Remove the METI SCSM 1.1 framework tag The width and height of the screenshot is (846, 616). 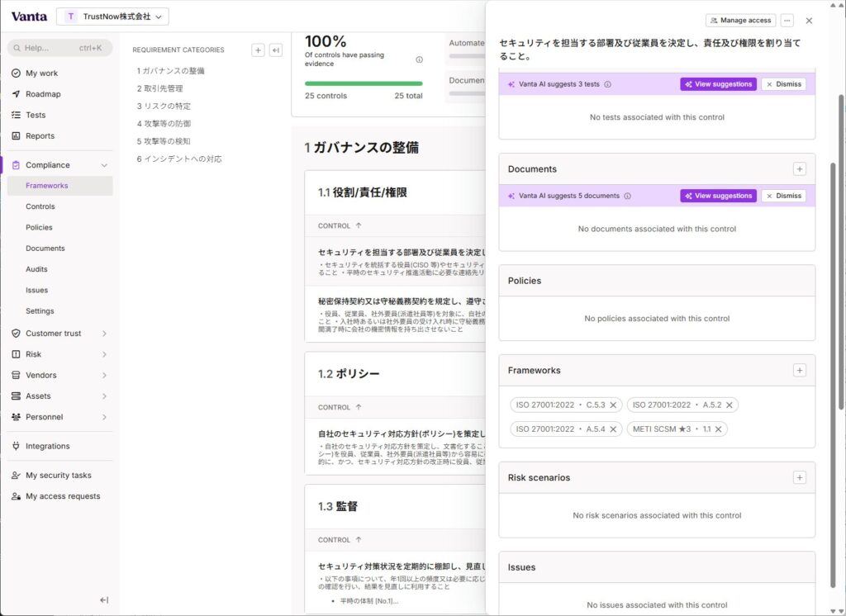[718, 429]
